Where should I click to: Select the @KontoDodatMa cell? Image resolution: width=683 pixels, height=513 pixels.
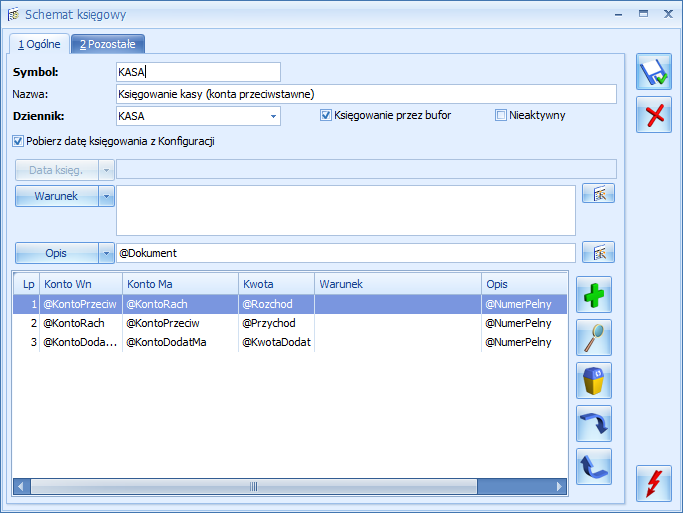coord(180,342)
